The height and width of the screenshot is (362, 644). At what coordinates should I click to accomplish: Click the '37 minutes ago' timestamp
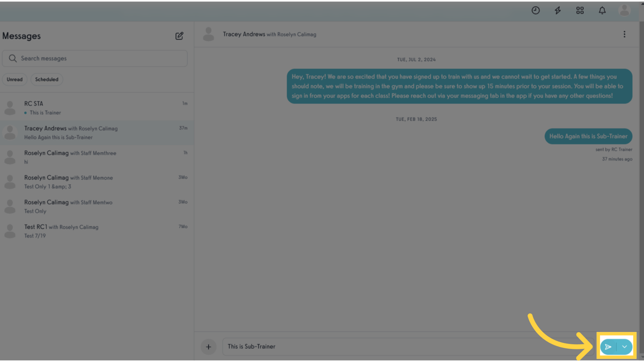tap(617, 159)
